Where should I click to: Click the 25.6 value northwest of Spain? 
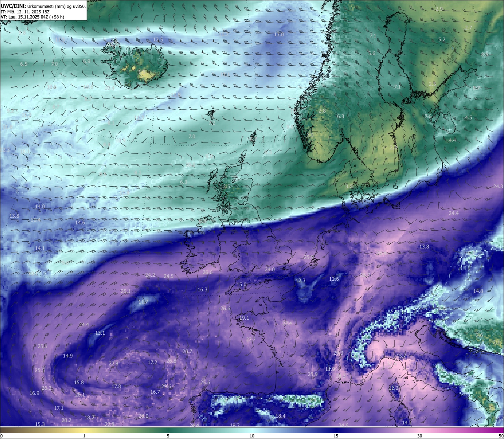pyautogui.click(x=205, y=383)
